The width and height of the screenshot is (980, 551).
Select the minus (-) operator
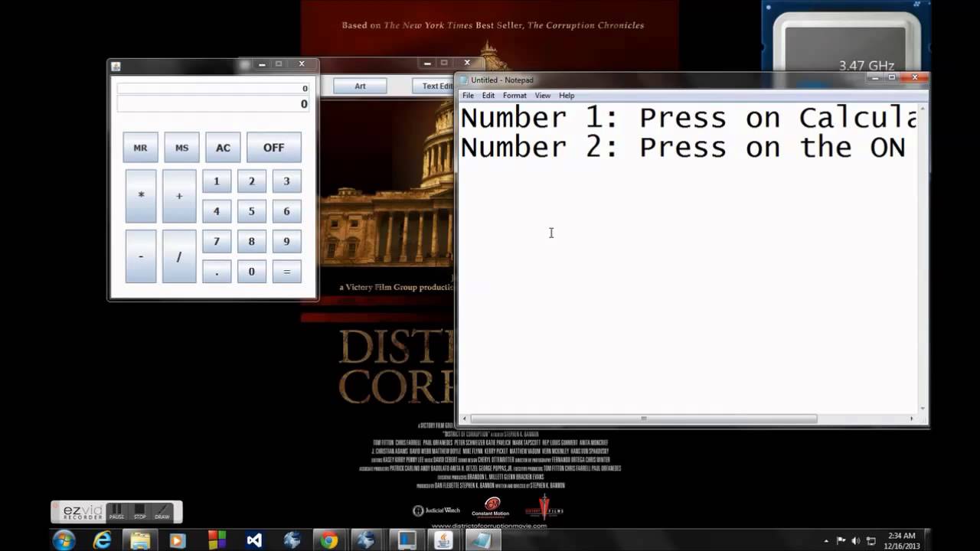(141, 256)
